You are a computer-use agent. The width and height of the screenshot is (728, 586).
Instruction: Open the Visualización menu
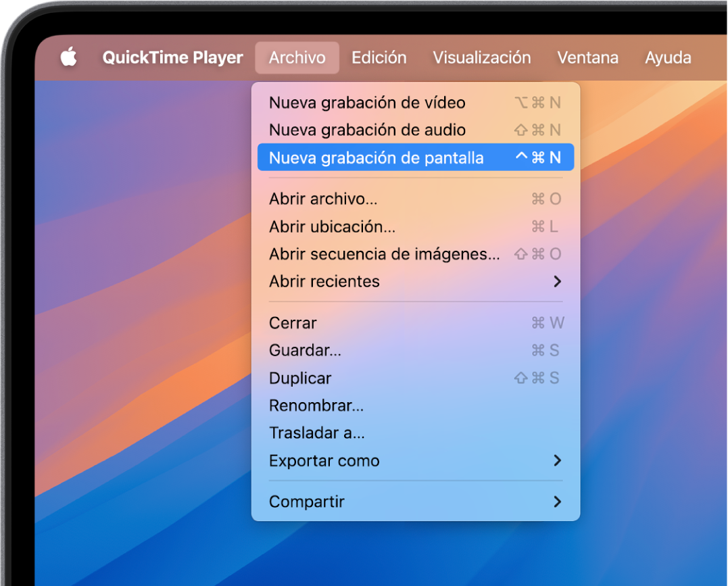coord(482,57)
